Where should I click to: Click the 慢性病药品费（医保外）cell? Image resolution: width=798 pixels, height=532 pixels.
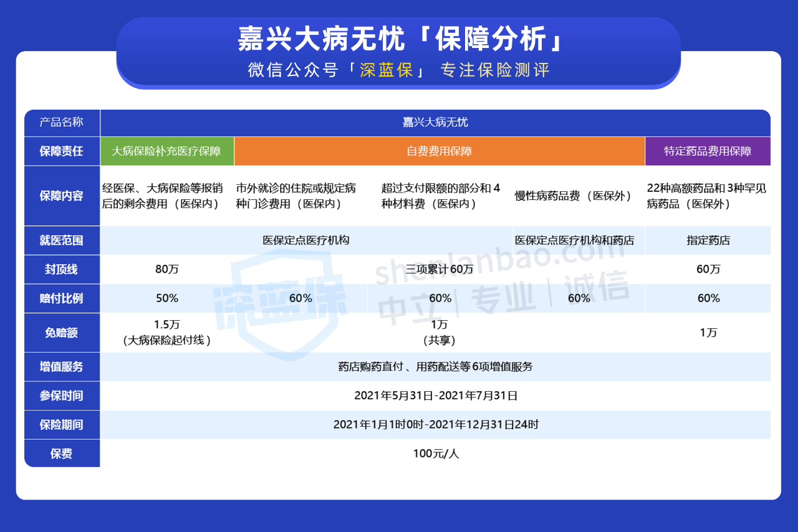pos(574,196)
